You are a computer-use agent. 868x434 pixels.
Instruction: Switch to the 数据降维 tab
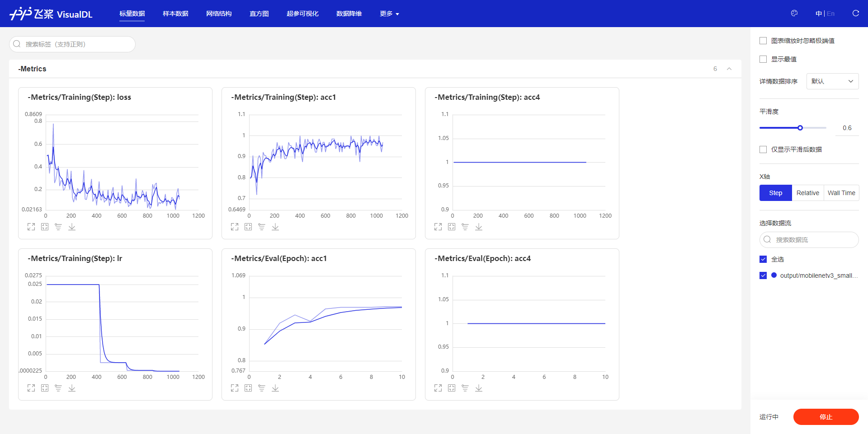pyautogui.click(x=349, y=14)
